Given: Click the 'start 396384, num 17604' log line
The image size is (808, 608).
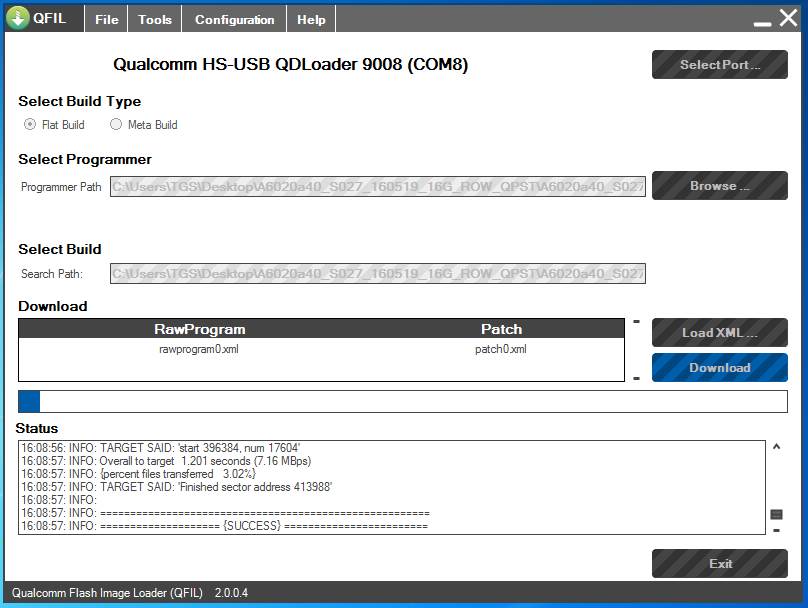Looking at the screenshot, I should [x=161, y=448].
